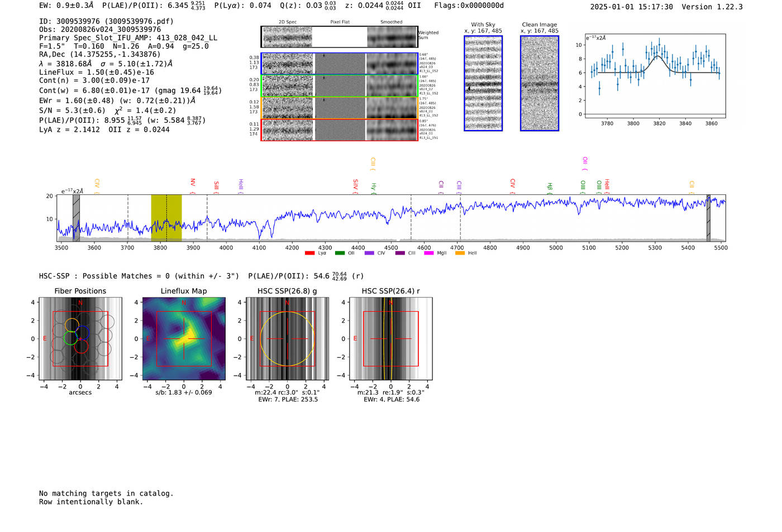The width and height of the screenshot is (782, 532).
Task: Click the HSC-SSP Possible Matches heading
Action: [139, 276]
